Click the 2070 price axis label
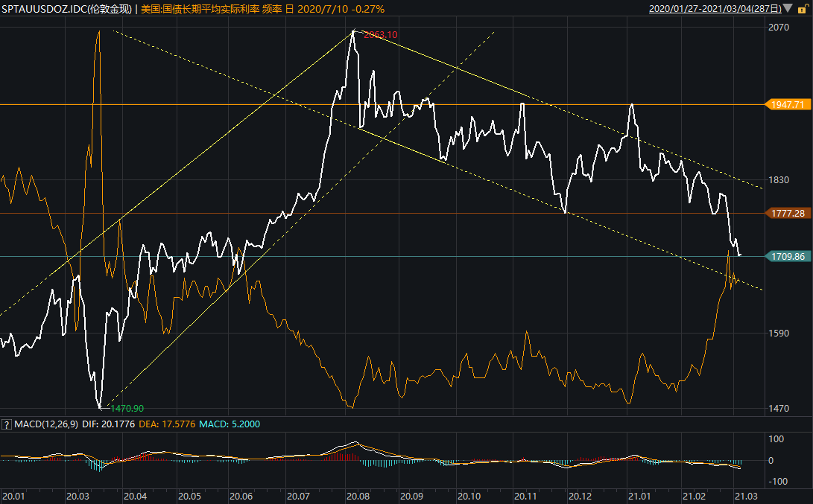Image resolution: width=813 pixels, height=504 pixels. [x=779, y=28]
